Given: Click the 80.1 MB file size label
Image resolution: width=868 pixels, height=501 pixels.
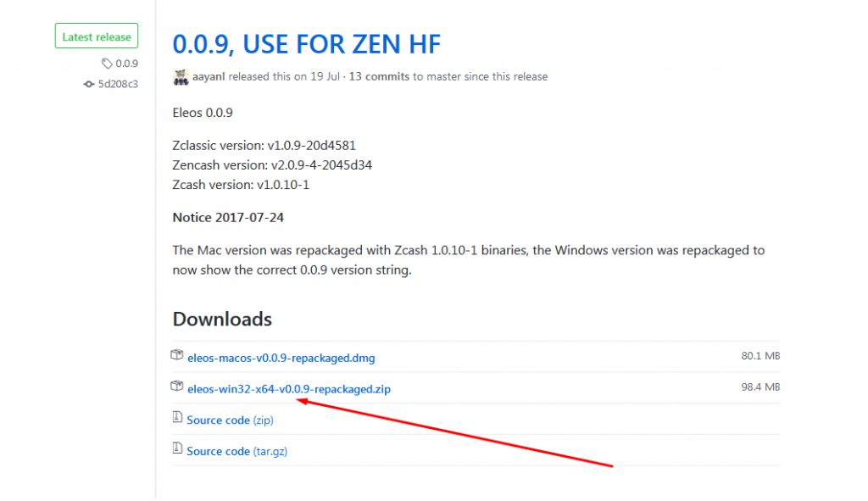Looking at the screenshot, I should coord(760,356).
